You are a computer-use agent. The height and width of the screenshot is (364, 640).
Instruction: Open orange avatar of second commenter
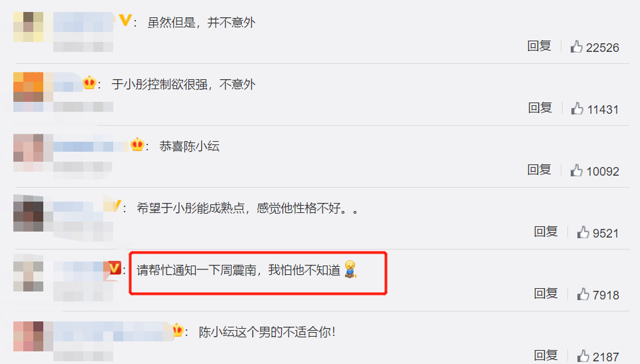coord(28,87)
